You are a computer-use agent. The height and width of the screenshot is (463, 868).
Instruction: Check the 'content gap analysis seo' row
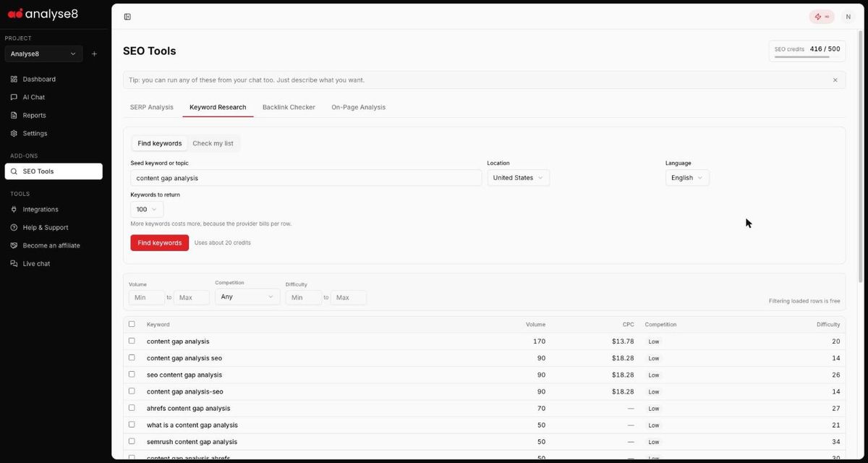132,357
